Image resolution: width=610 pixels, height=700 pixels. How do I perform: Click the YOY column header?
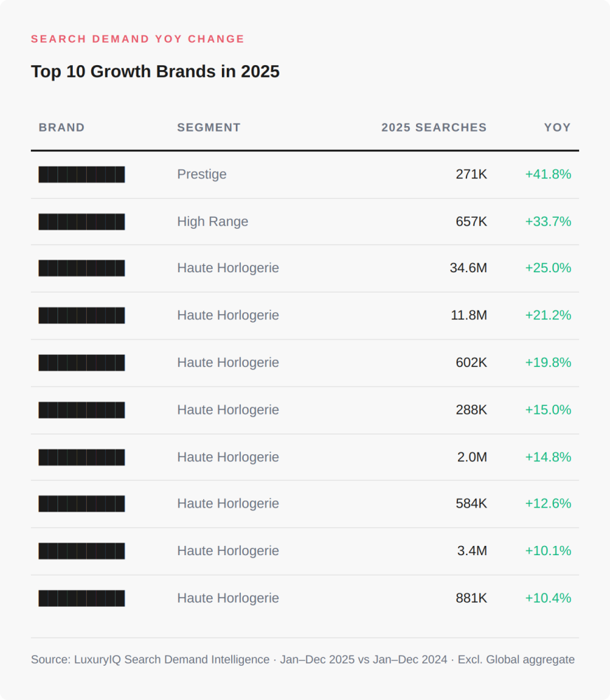click(557, 127)
